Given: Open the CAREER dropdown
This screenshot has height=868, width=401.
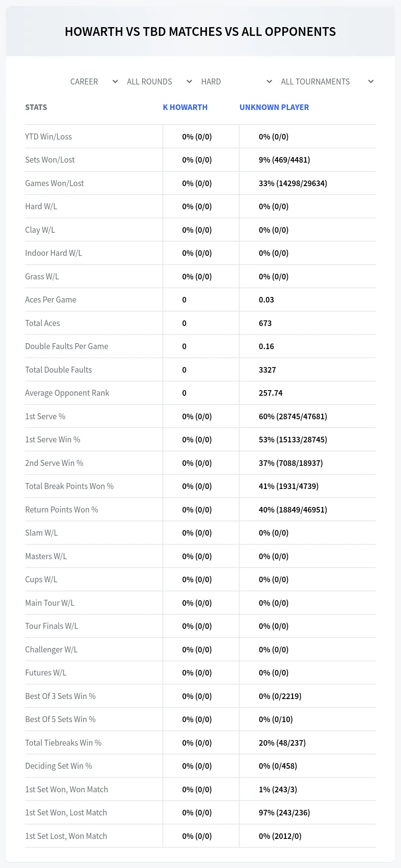Looking at the screenshot, I should coord(94,82).
